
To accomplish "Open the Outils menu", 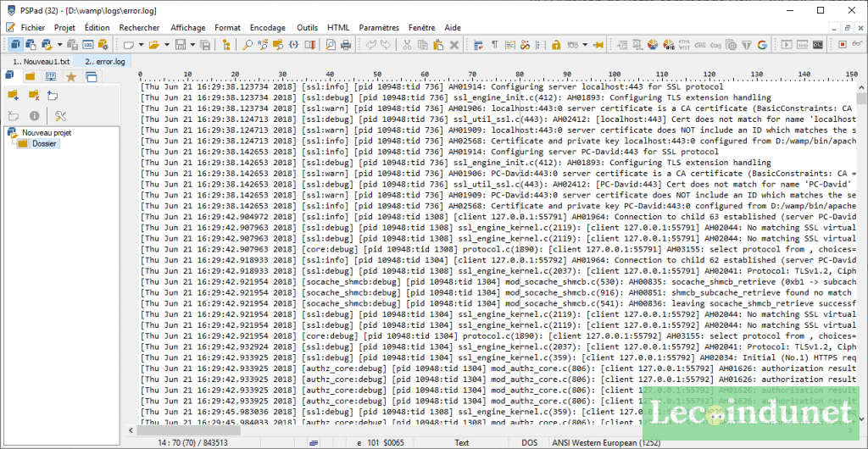I will point(307,28).
